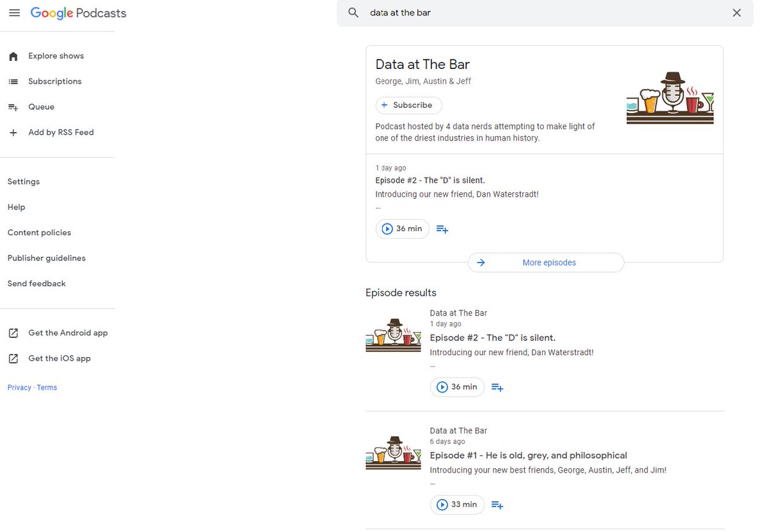767x532 pixels.
Task: Open Content policies
Action: click(x=40, y=233)
